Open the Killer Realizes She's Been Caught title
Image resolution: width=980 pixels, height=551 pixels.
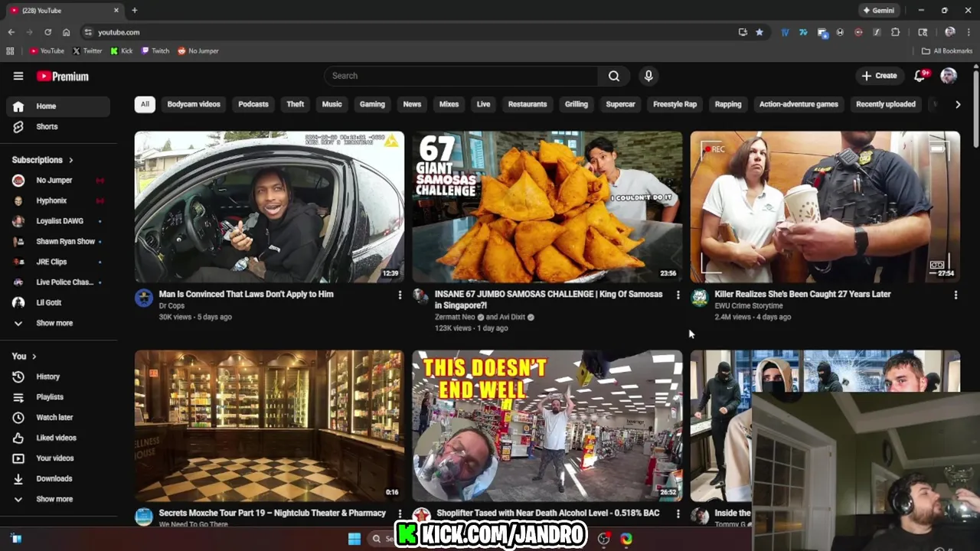(x=802, y=294)
